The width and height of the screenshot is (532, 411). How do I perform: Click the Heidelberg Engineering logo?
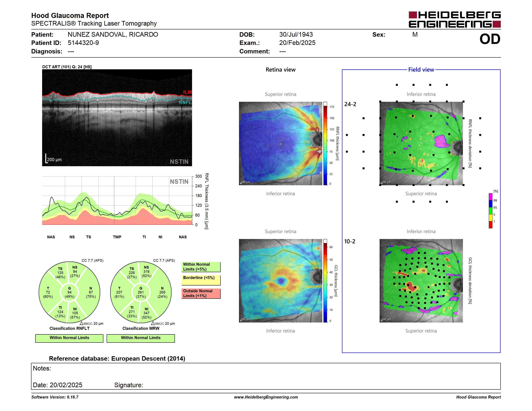point(455,20)
